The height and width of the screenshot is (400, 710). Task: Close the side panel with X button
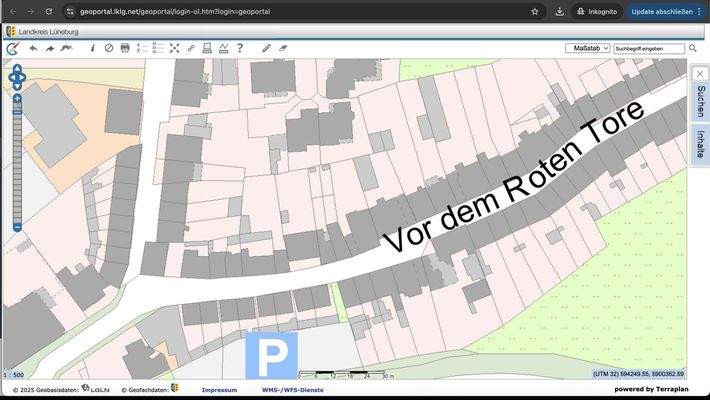[700, 73]
